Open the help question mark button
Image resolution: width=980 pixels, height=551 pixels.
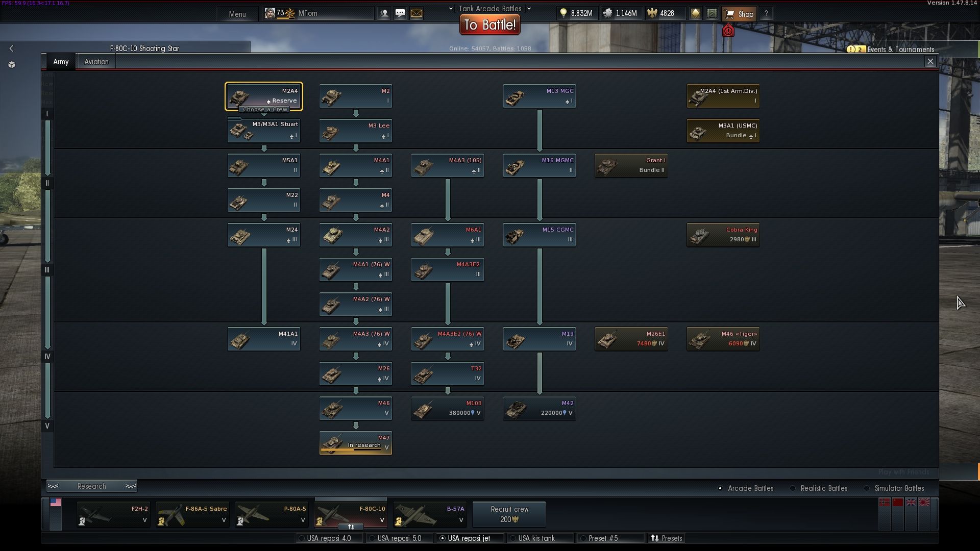pyautogui.click(x=766, y=14)
